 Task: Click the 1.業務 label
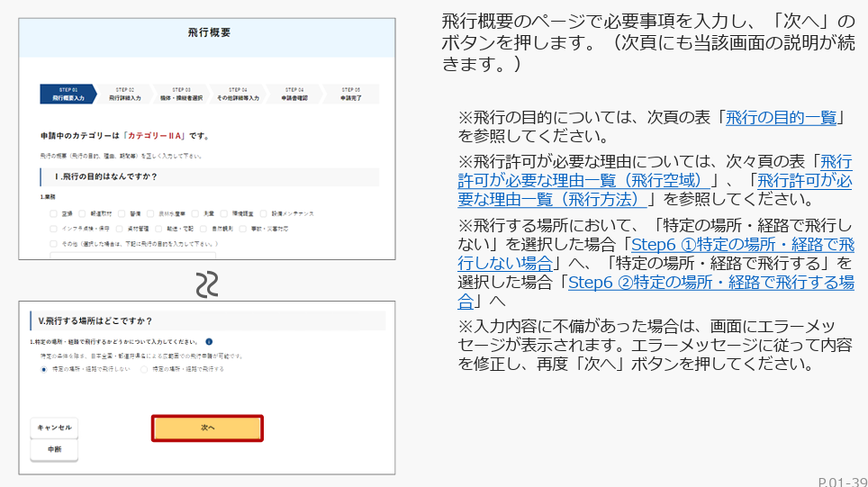[x=48, y=197]
